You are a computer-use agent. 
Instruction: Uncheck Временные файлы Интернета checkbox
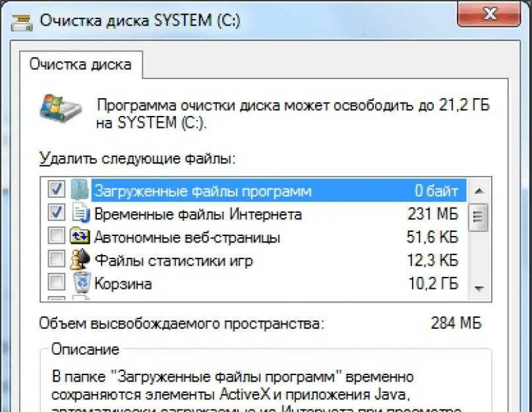56,212
